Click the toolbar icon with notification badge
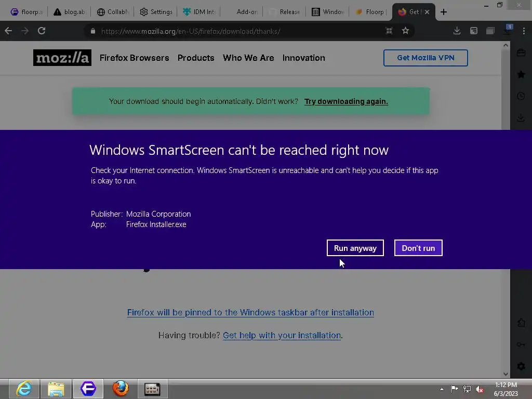The height and width of the screenshot is (399, 532). 507,30
